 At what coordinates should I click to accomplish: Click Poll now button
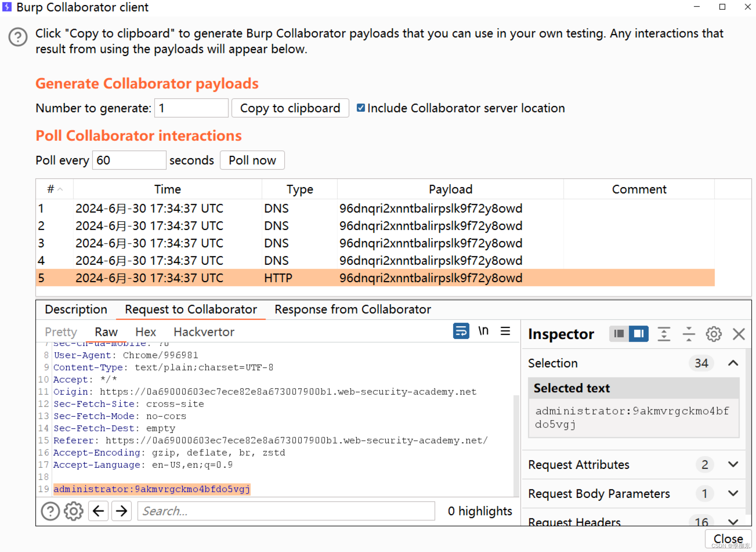[252, 160]
